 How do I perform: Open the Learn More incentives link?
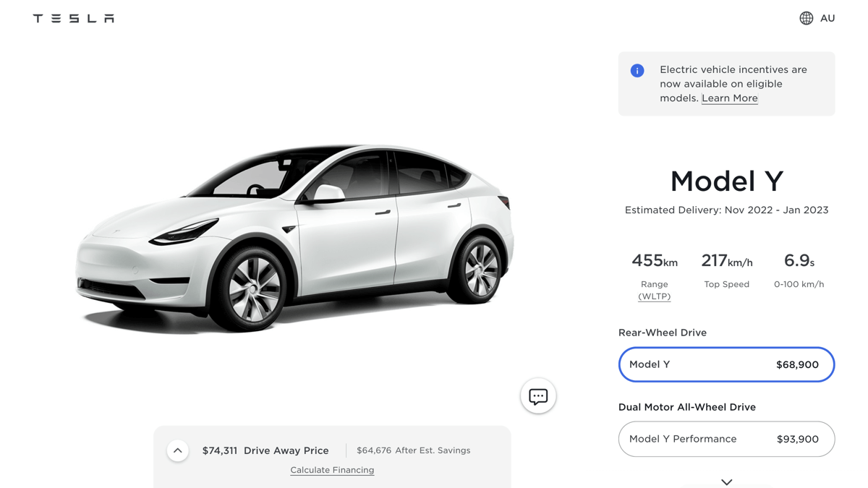(730, 98)
